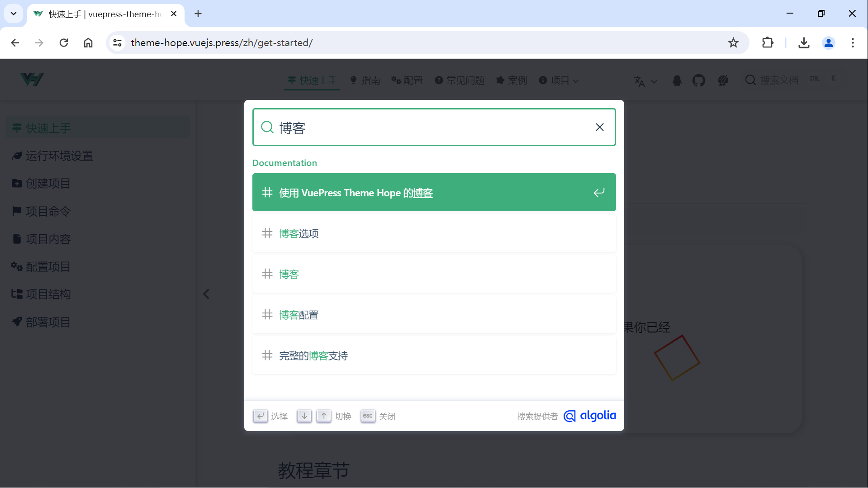
Task: Open the 博客配置 search result
Action: (x=434, y=314)
